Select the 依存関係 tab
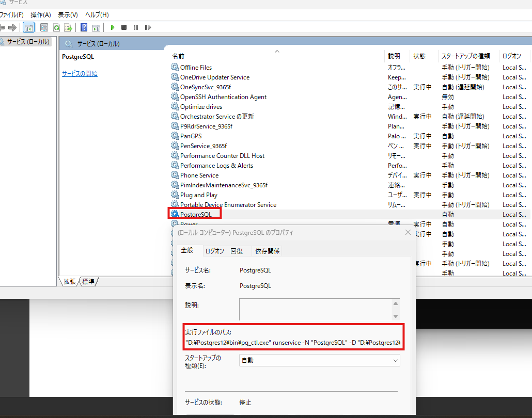The width and height of the screenshot is (532, 418). coord(267,251)
